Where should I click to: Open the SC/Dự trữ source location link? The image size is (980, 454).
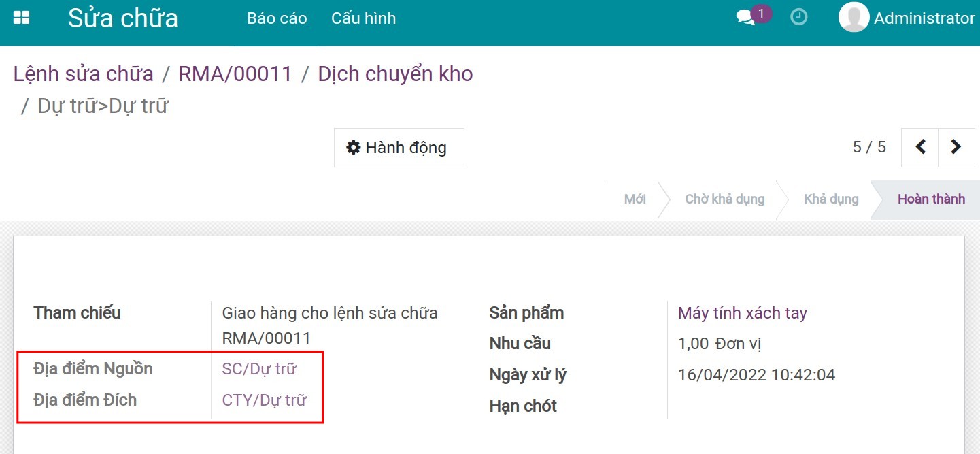point(259,369)
